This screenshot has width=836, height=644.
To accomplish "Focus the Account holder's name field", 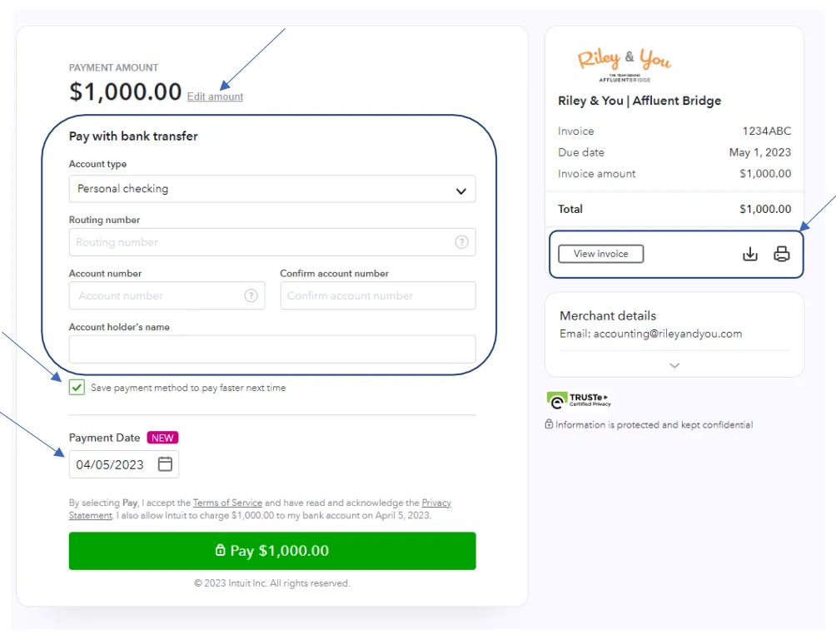I will pyautogui.click(x=272, y=349).
